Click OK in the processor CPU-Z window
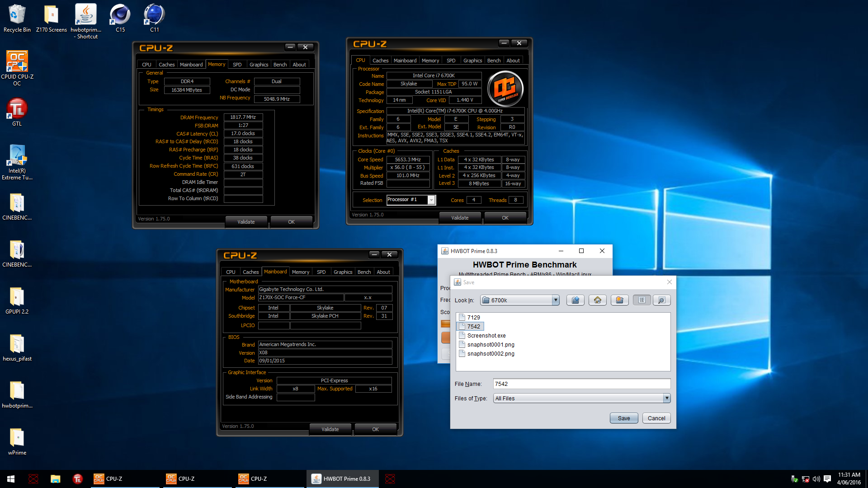 pyautogui.click(x=505, y=218)
